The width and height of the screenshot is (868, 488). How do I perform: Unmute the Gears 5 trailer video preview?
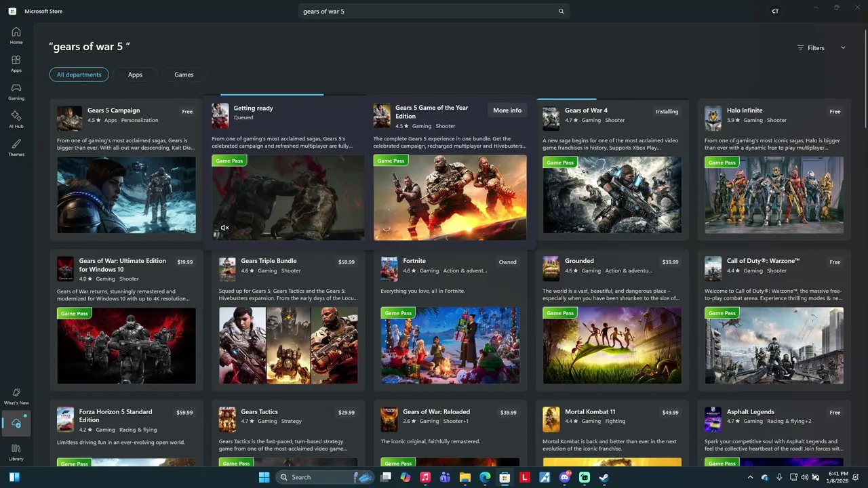coord(224,228)
